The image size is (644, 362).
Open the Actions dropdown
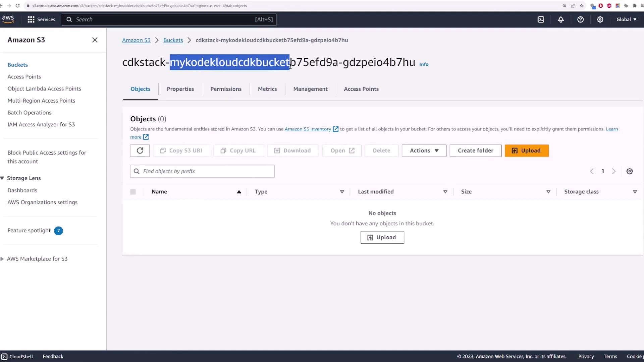coord(424,150)
